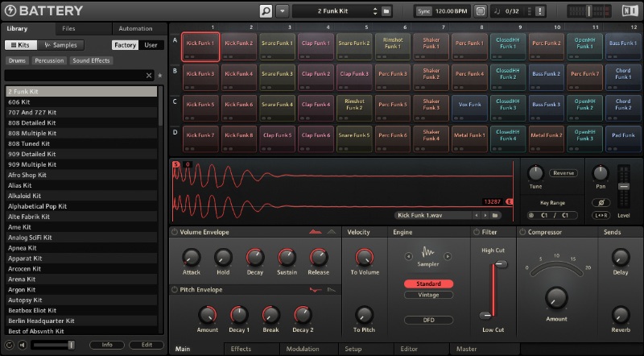The width and height of the screenshot is (644, 356).
Task: Click the NI logo in the header
Action: (630, 11)
